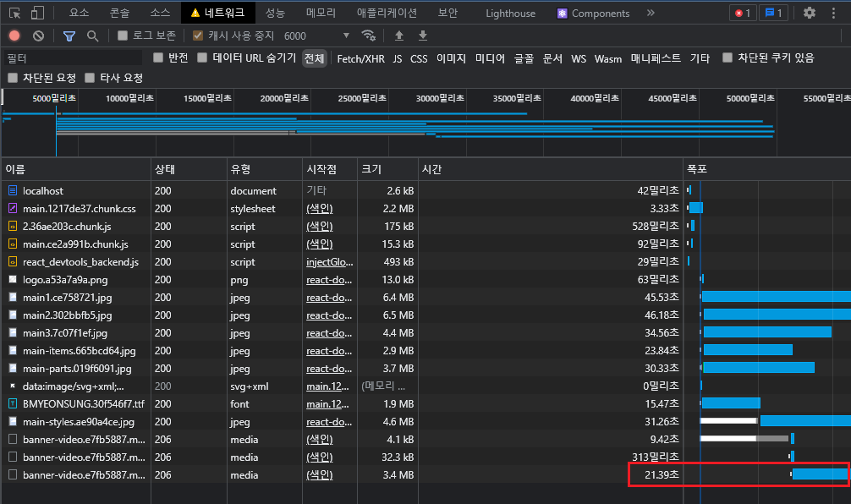
Task: Open the DevTools settings gear
Action: pyautogui.click(x=810, y=13)
